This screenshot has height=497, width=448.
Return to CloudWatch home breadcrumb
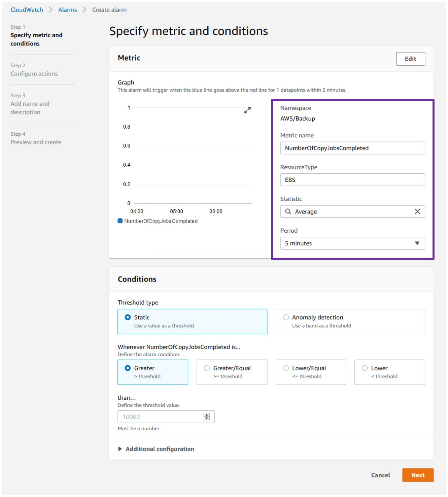click(26, 9)
